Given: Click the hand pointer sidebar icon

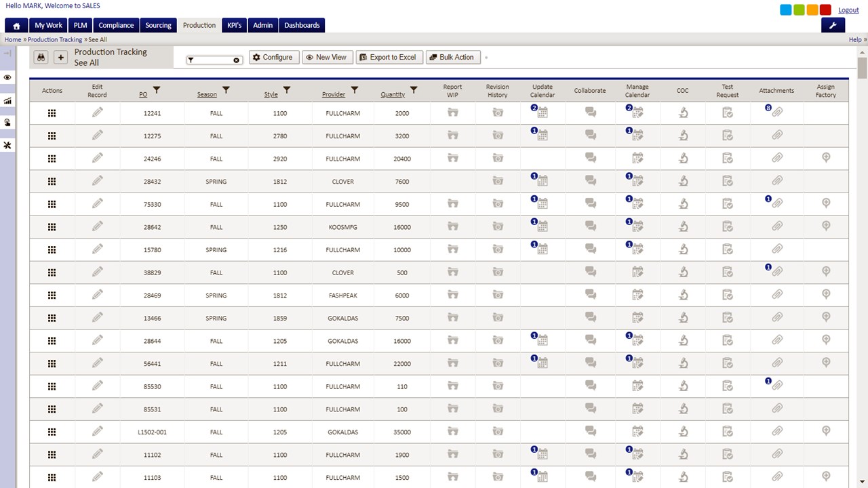Looking at the screenshot, I should (x=7, y=123).
